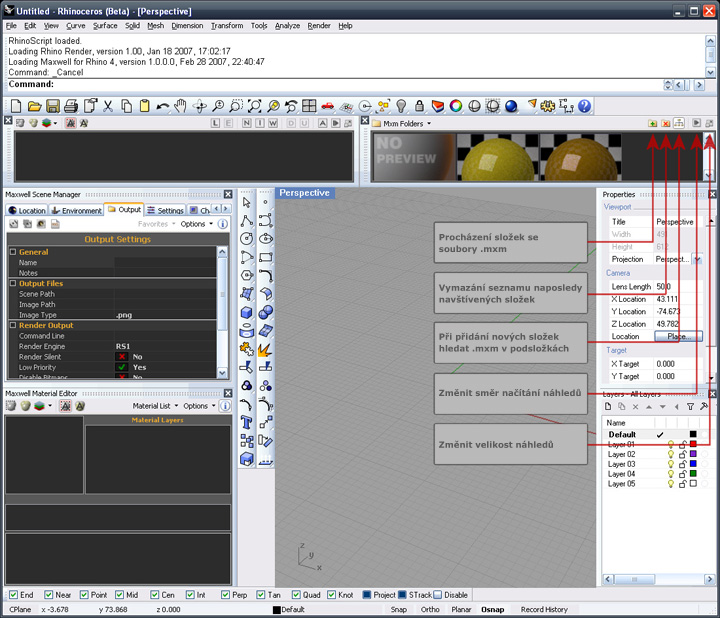Toggle the End osnap checkbox
Image resolution: width=720 pixels, height=618 pixels.
(14, 595)
